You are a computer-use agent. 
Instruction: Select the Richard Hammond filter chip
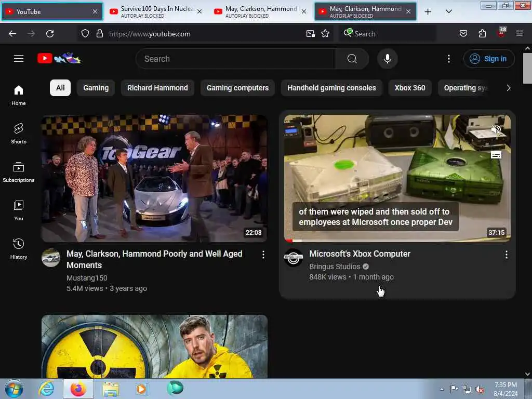coord(157,88)
